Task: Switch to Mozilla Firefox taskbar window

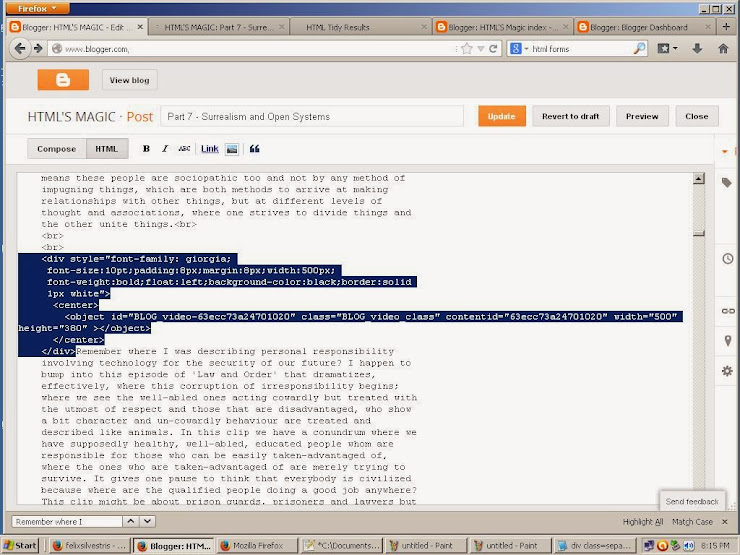Action: click(x=258, y=546)
